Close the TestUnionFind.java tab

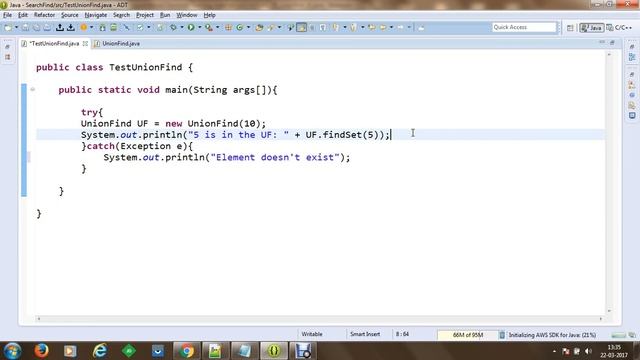pyautogui.click(x=85, y=43)
